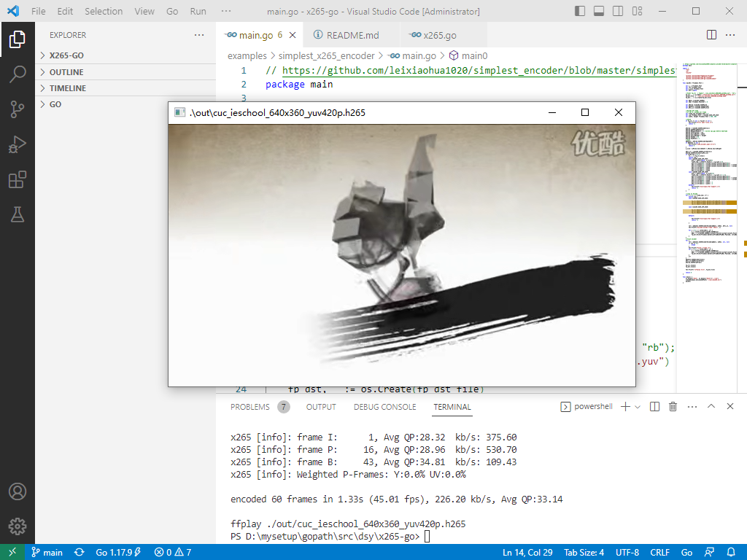Click the main branch indicator in status bar
The image size is (747, 560).
(x=47, y=553)
